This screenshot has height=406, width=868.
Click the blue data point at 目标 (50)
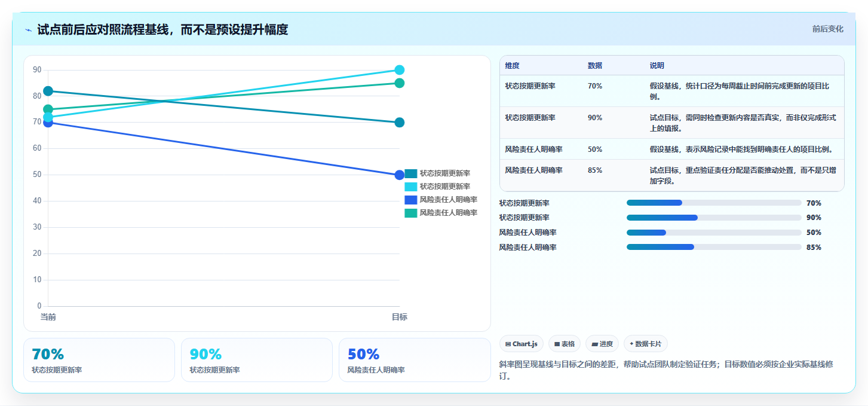pyautogui.click(x=400, y=175)
